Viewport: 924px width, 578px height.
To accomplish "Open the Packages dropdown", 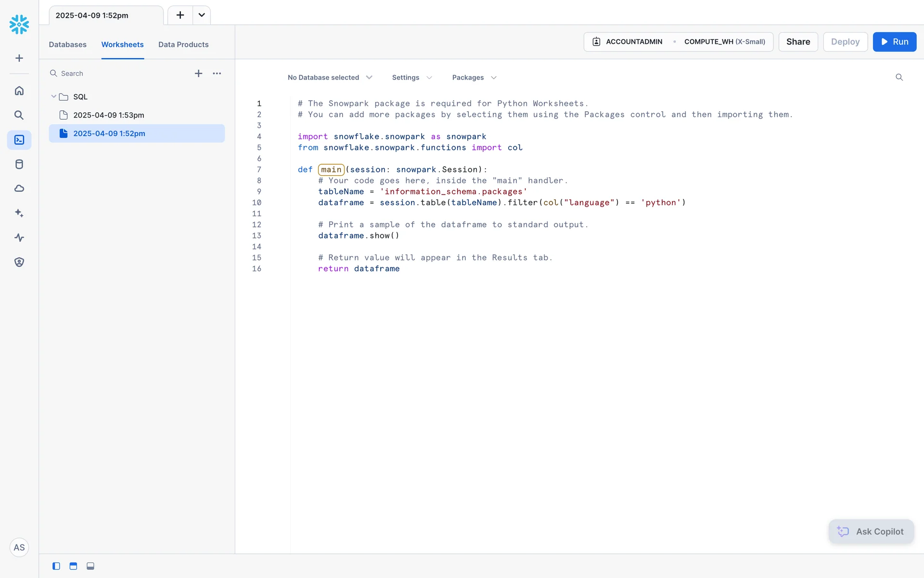I will pos(474,78).
